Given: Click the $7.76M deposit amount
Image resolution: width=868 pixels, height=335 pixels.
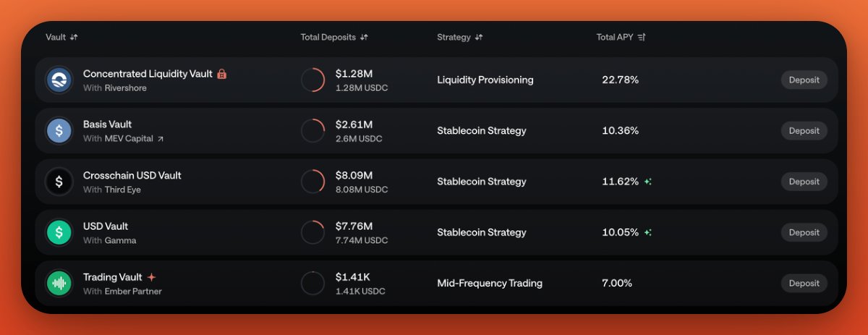Looking at the screenshot, I should (x=354, y=226).
